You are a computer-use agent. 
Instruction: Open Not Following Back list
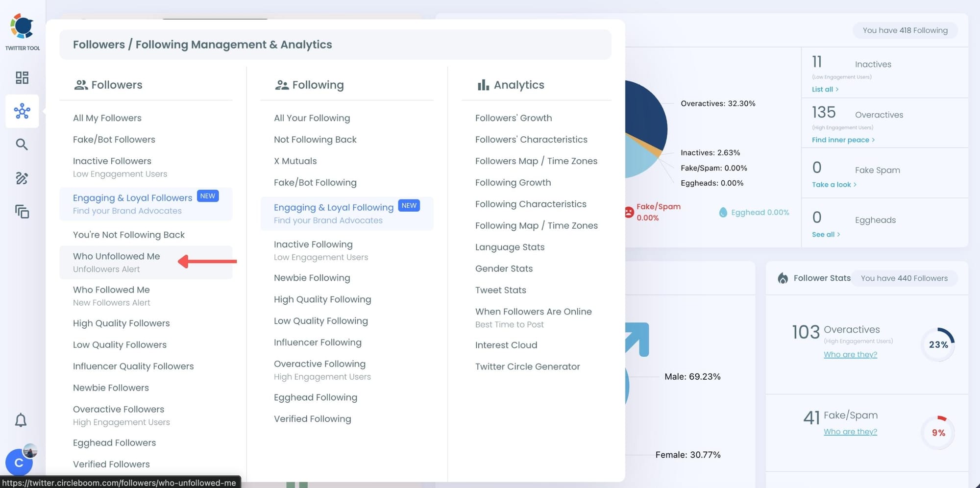pyautogui.click(x=315, y=140)
